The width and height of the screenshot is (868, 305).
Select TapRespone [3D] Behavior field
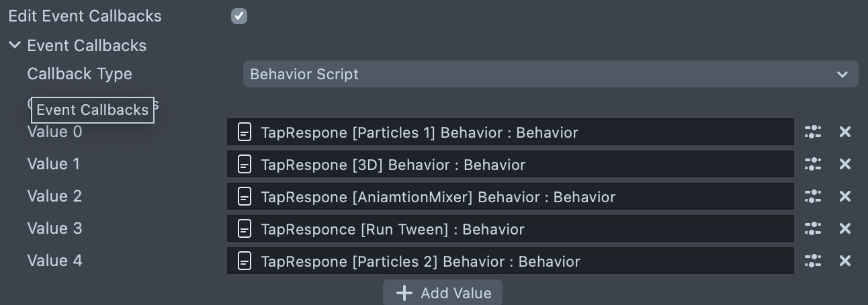511,165
